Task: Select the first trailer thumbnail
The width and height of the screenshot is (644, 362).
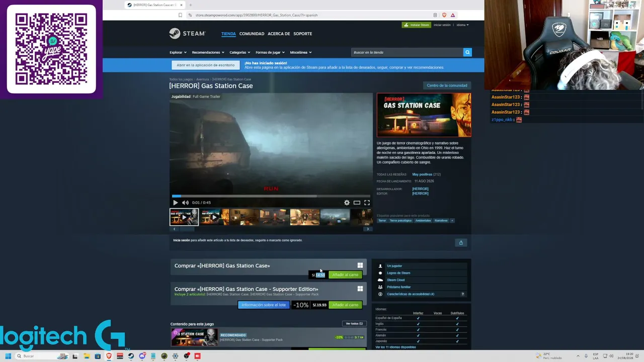Action: click(x=184, y=217)
